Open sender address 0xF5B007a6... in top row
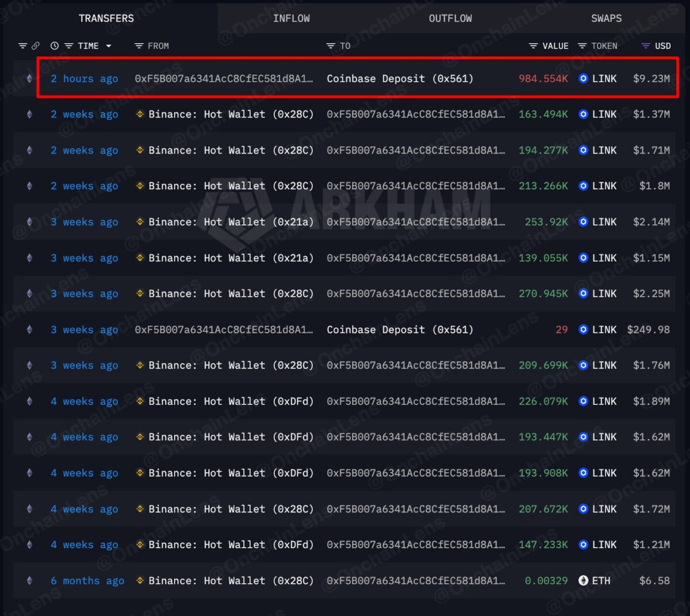This screenshot has height=616, width=690. coord(224,79)
